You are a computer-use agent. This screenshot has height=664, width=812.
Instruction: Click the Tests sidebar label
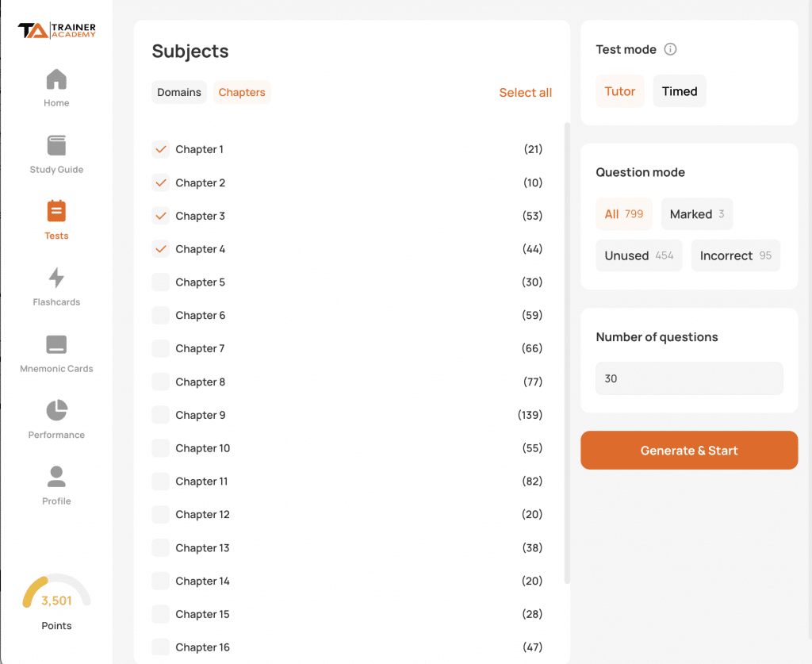(56, 236)
